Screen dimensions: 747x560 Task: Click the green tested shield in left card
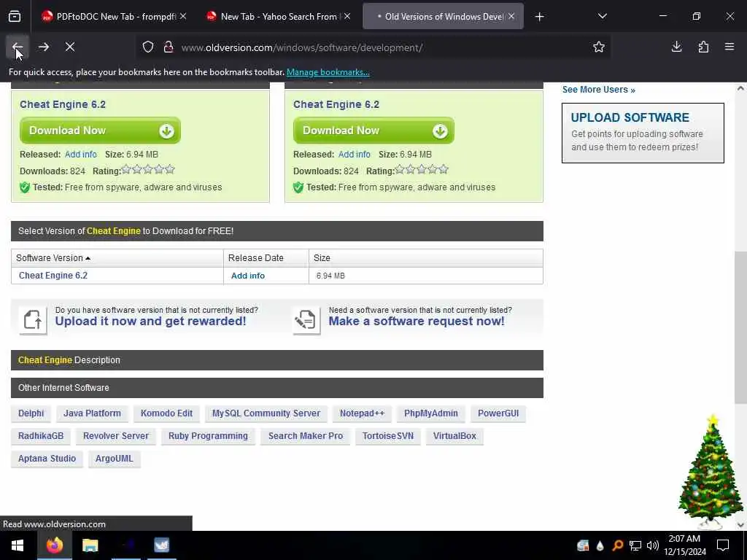click(25, 187)
